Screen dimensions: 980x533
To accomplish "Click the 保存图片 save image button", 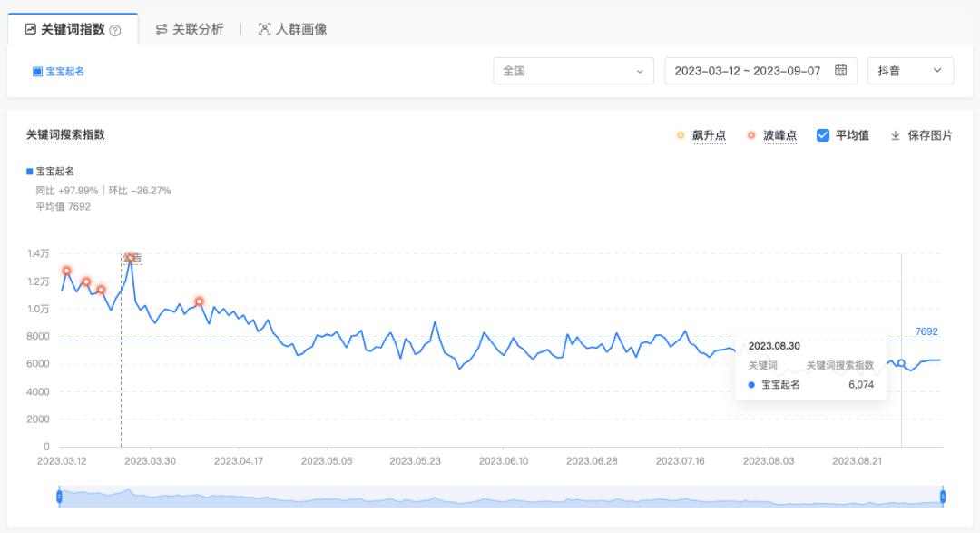I will 928,134.
